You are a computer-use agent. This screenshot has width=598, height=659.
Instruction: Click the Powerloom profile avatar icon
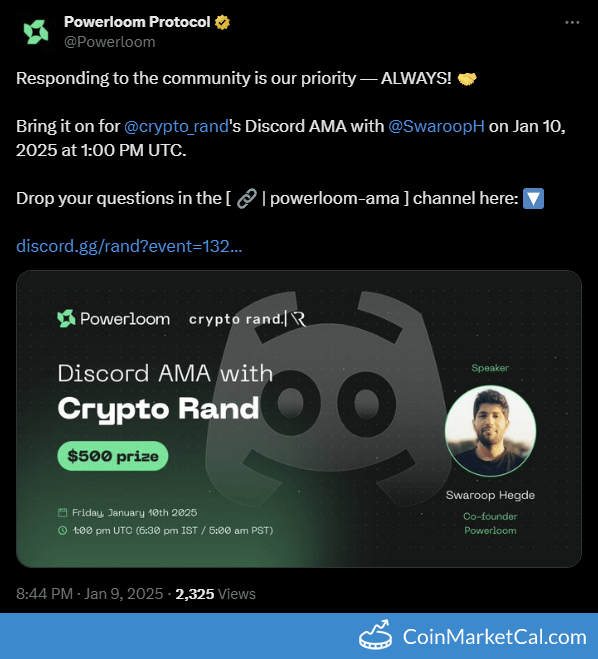(x=36, y=32)
